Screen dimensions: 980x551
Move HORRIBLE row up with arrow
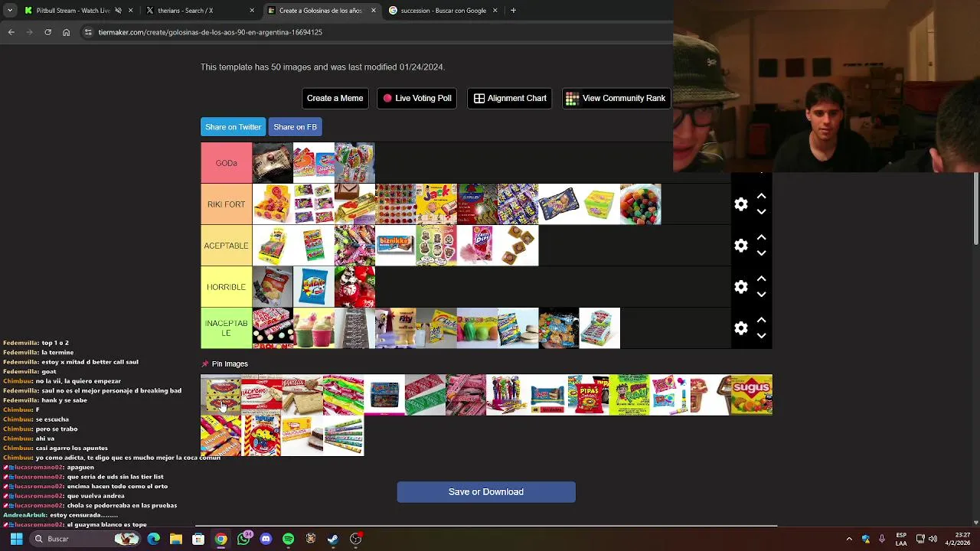click(761, 279)
